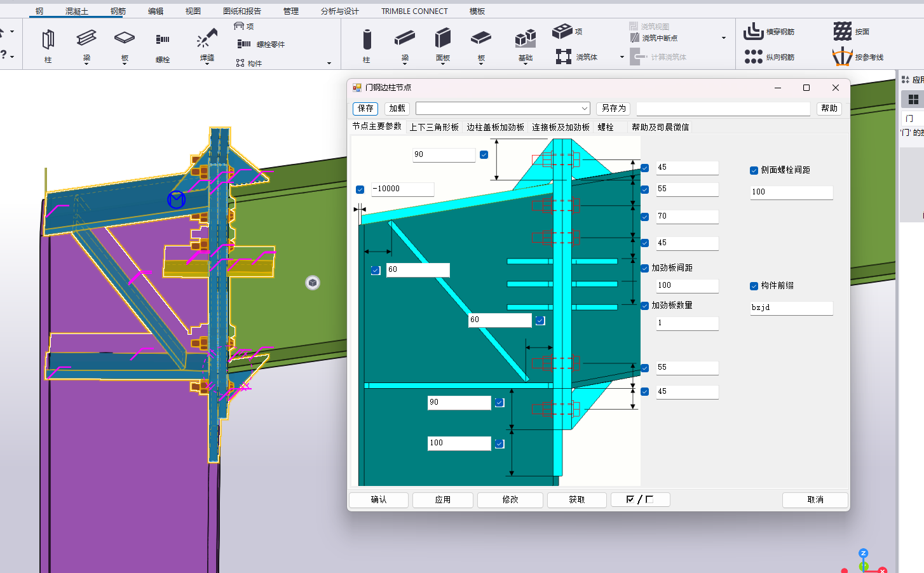Select the concrete panel (面板) tool
This screenshot has width=924, height=573.
[x=443, y=39]
